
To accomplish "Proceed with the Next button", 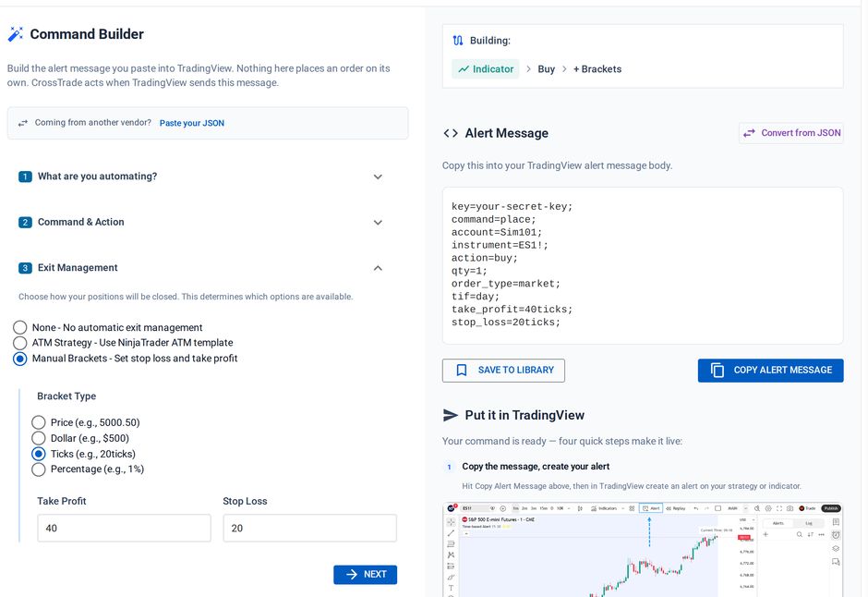I will coord(365,574).
